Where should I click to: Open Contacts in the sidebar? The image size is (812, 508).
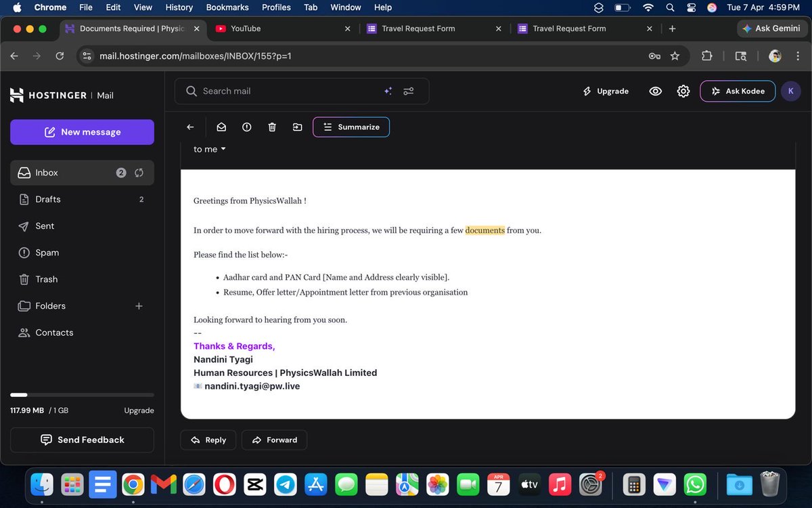82,333
